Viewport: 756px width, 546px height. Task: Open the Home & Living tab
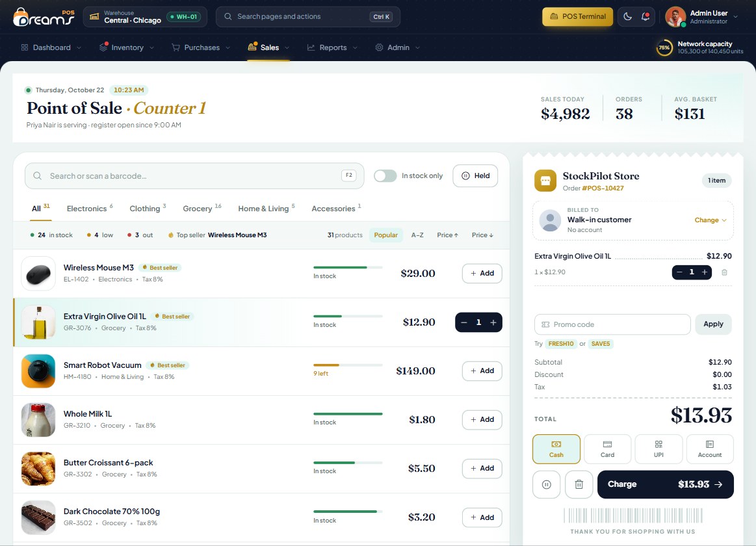tap(266, 208)
